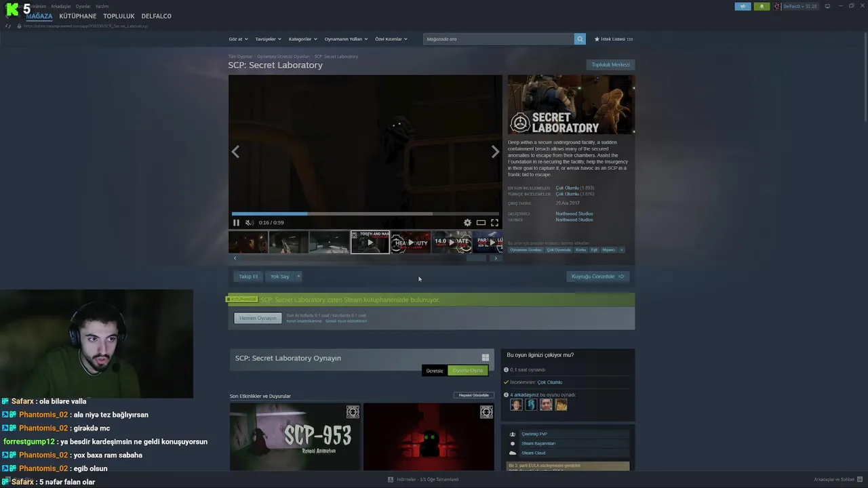Go to next media in the viewer
868x488 pixels.
pyautogui.click(x=495, y=152)
